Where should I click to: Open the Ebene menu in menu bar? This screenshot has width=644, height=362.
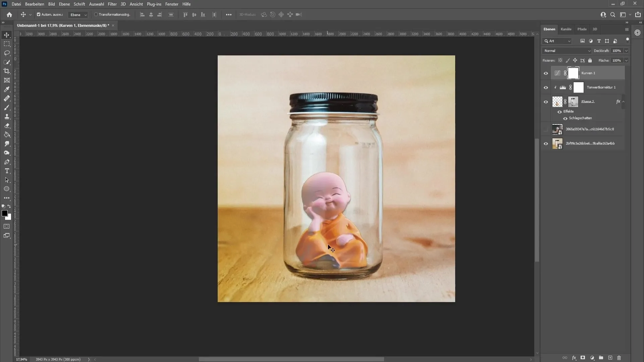coord(63,4)
